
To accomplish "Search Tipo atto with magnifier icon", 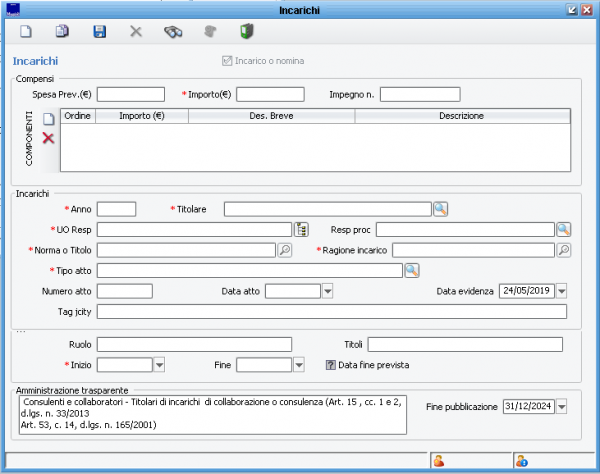I will [x=411, y=270].
